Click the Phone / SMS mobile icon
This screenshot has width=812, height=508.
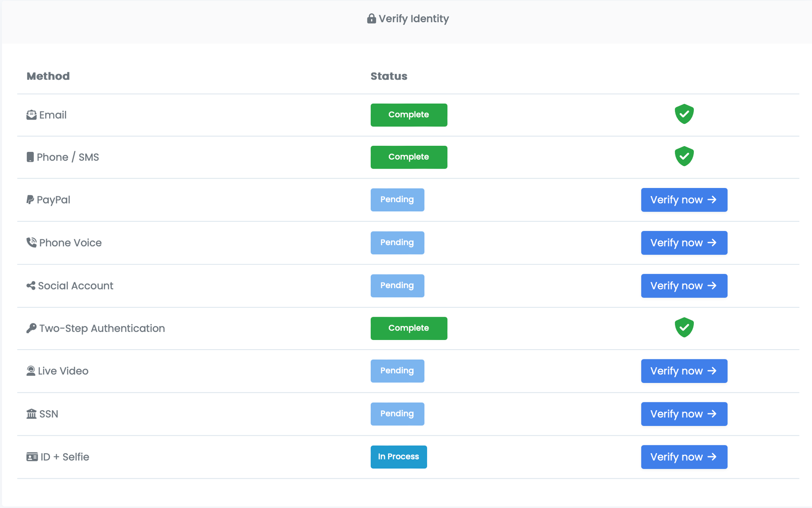tap(30, 157)
